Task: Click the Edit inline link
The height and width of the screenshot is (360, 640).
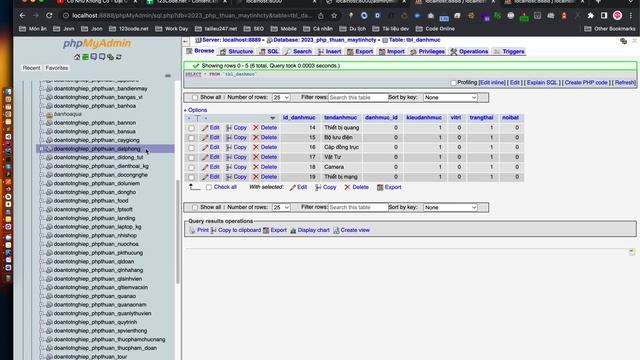Action: click(492, 83)
